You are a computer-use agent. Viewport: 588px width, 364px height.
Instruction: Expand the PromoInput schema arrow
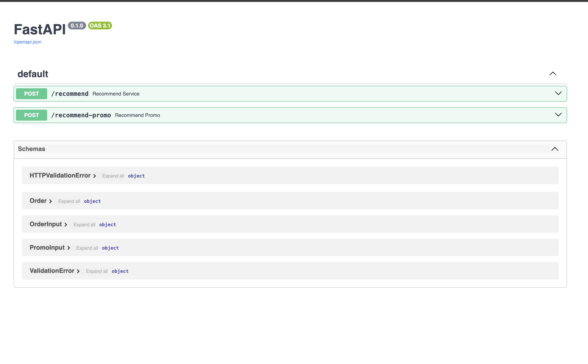[x=69, y=248]
